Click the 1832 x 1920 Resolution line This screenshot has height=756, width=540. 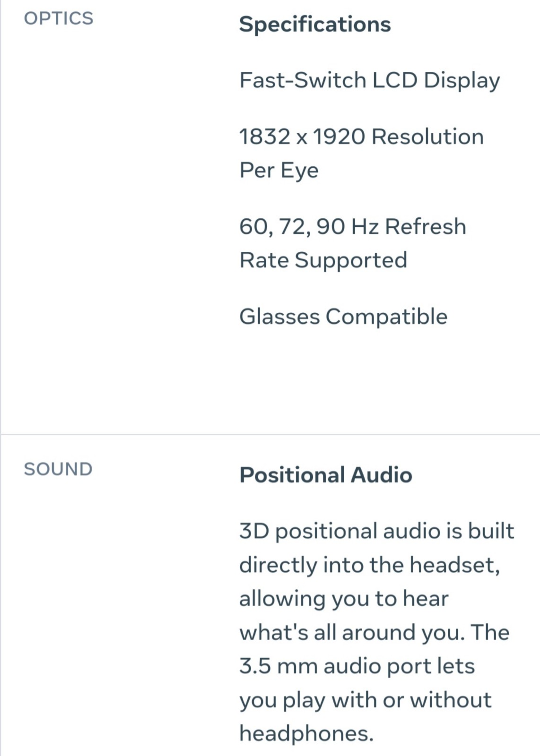(362, 137)
